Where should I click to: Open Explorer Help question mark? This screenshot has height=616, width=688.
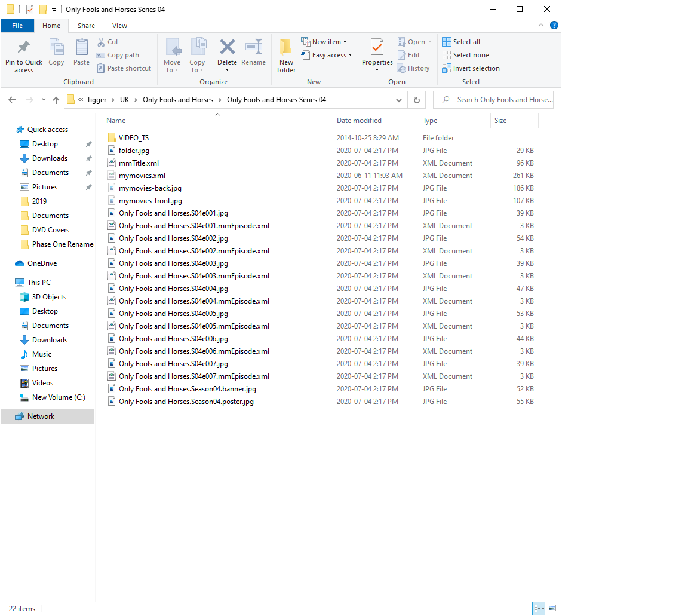[554, 25]
